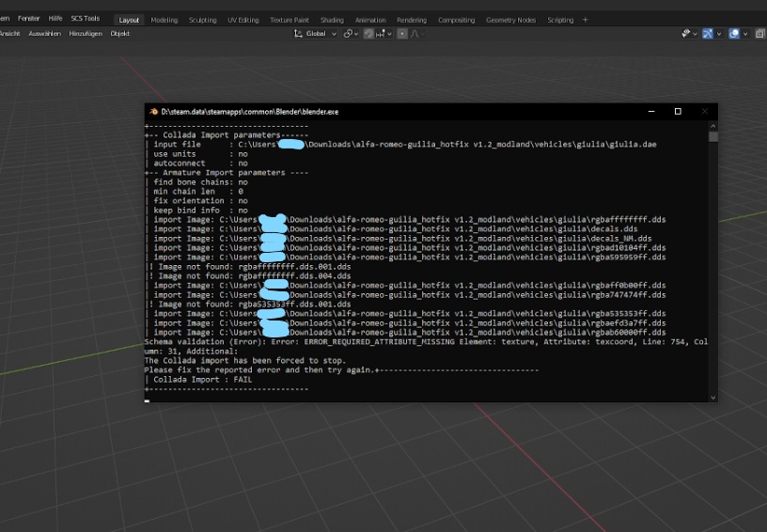767x532 pixels.
Task: Click the console title bar path text
Action: (249, 112)
